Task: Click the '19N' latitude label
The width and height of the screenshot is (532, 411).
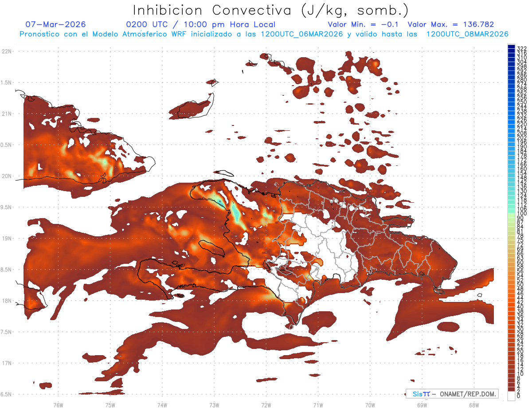Action: coord(7,238)
